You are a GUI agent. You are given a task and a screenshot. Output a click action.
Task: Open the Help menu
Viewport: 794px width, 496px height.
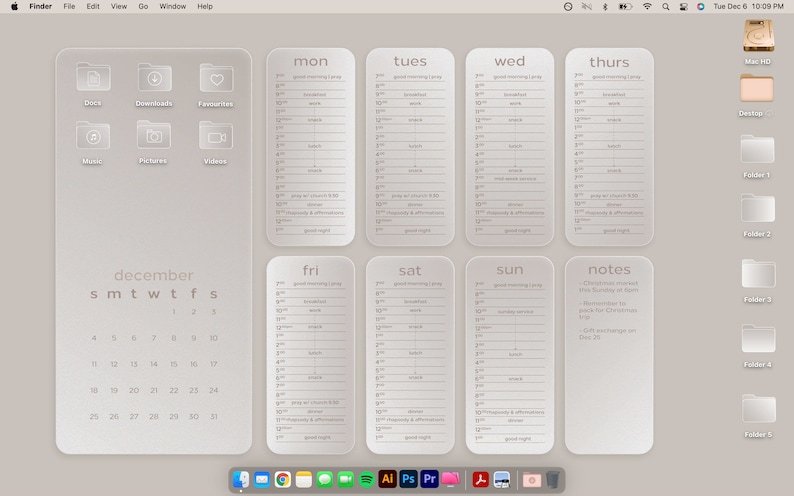(205, 7)
